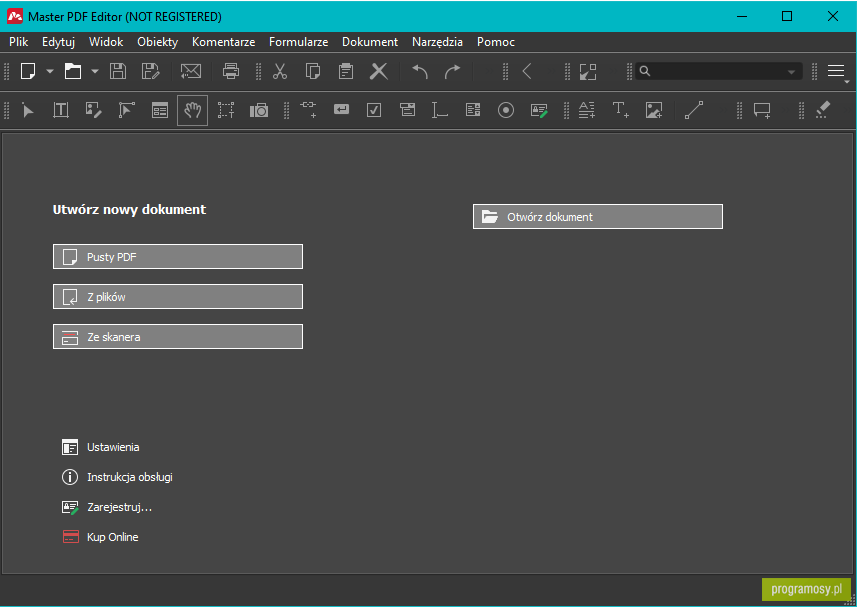The height and width of the screenshot is (607, 857).
Task: Click the Add Text Field cursor icon
Action: coord(439,110)
